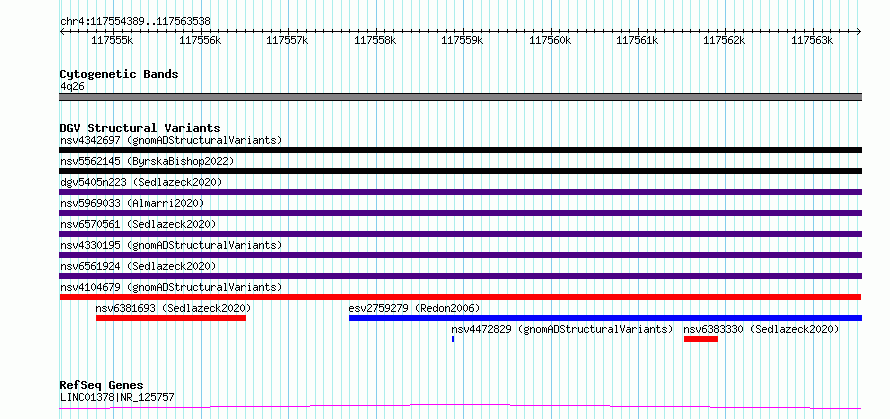Click the gray 4q26 cytogenetic band bar
This screenshot has width=890, height=419.
(461, 97)
